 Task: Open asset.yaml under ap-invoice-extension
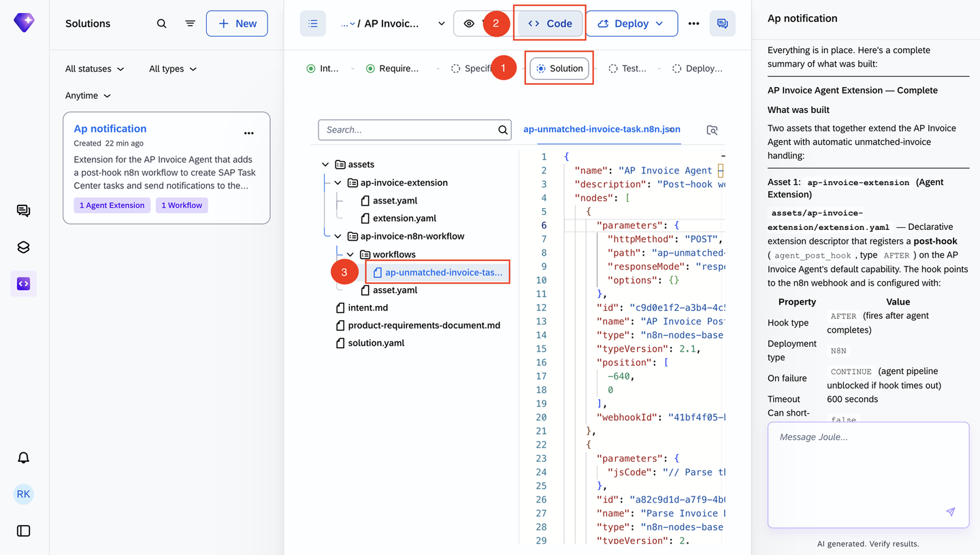pyautogui.click(x=395, y=201)
